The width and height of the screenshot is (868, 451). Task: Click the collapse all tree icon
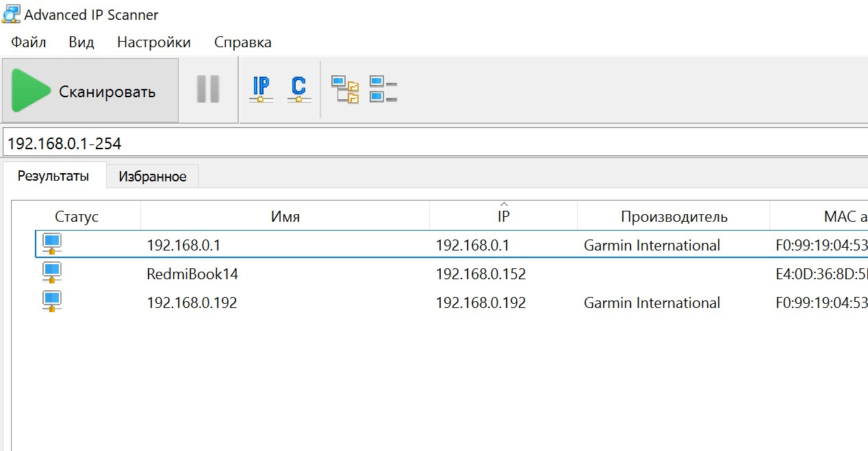(x=383, y=90)
